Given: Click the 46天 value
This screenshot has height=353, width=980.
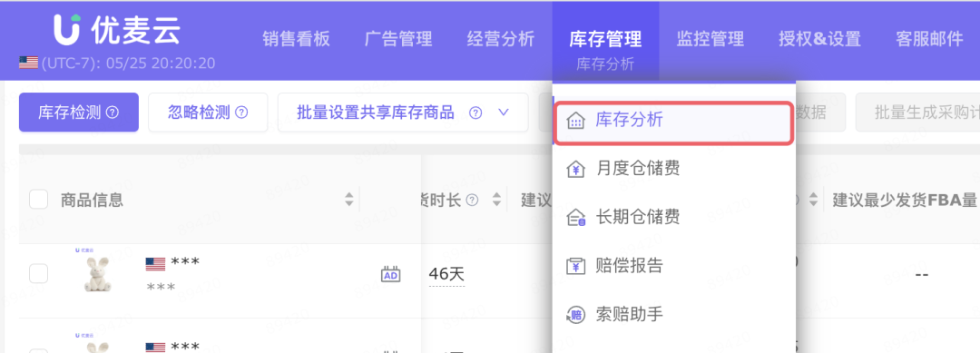Looking at the screenshot, I should (x=446, y=274).
